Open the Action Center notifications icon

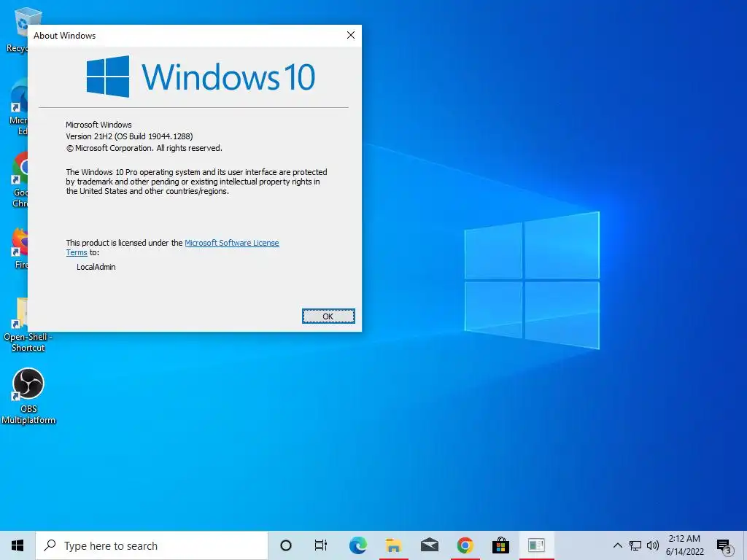(724, 546)
